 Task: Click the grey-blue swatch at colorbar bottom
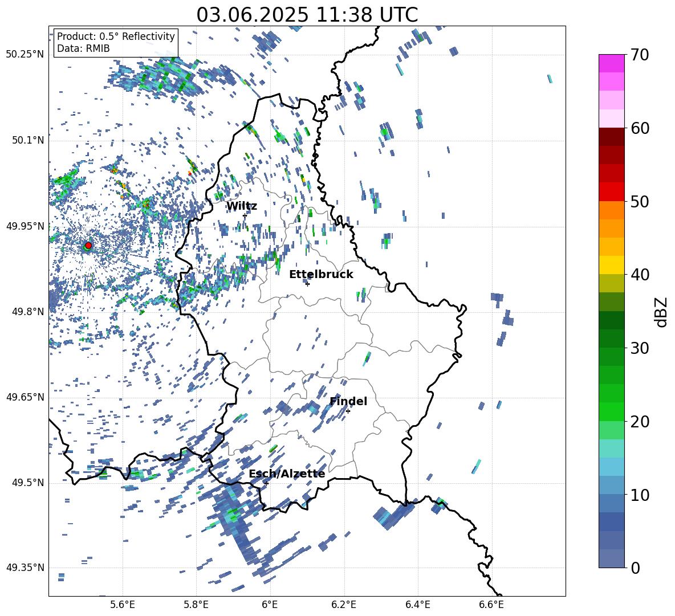click(611, 558)
